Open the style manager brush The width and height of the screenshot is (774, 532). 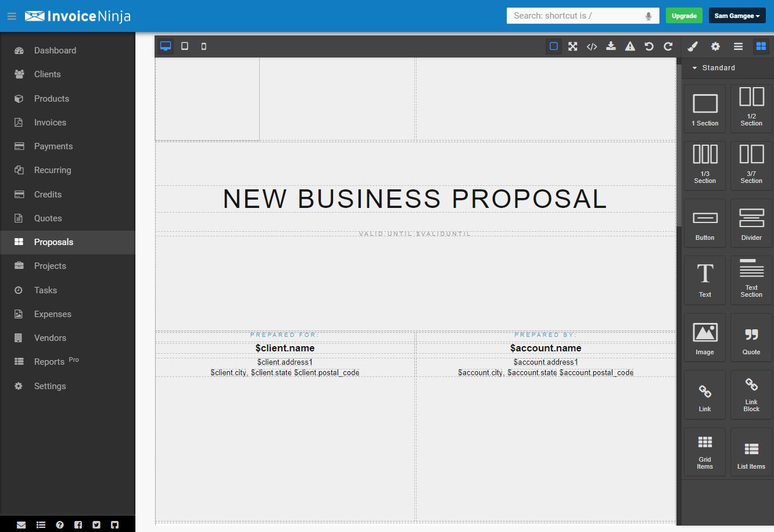693,46
